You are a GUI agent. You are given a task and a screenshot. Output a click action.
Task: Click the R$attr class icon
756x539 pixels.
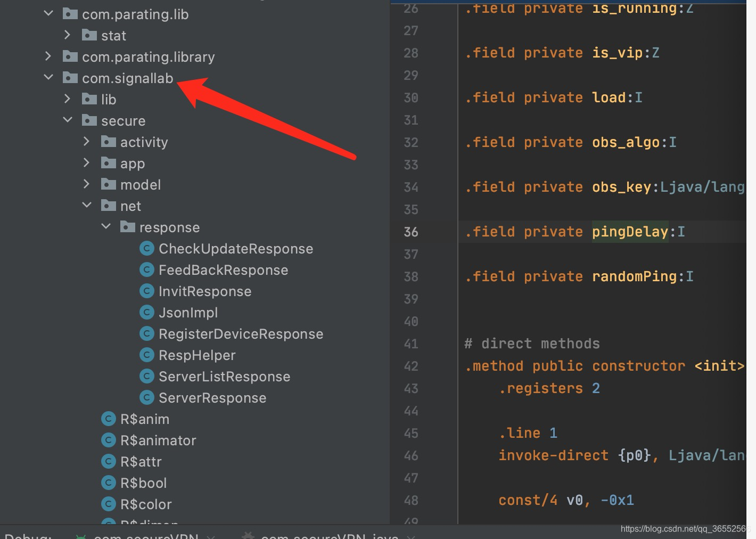click(x=109, y=461)
